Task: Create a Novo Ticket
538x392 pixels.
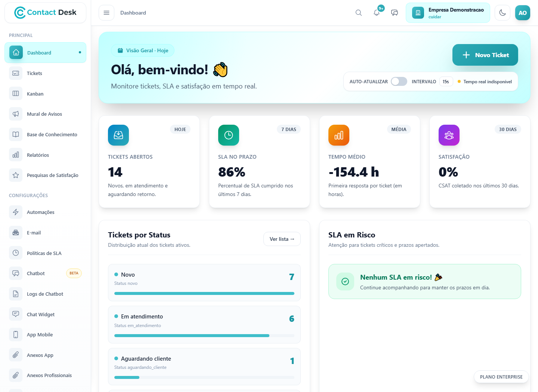Action: pos(485,55)
